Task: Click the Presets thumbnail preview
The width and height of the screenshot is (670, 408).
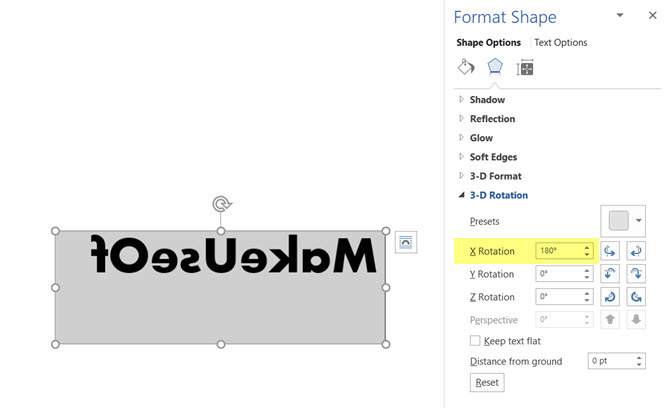Action: [x=618, y=221]
